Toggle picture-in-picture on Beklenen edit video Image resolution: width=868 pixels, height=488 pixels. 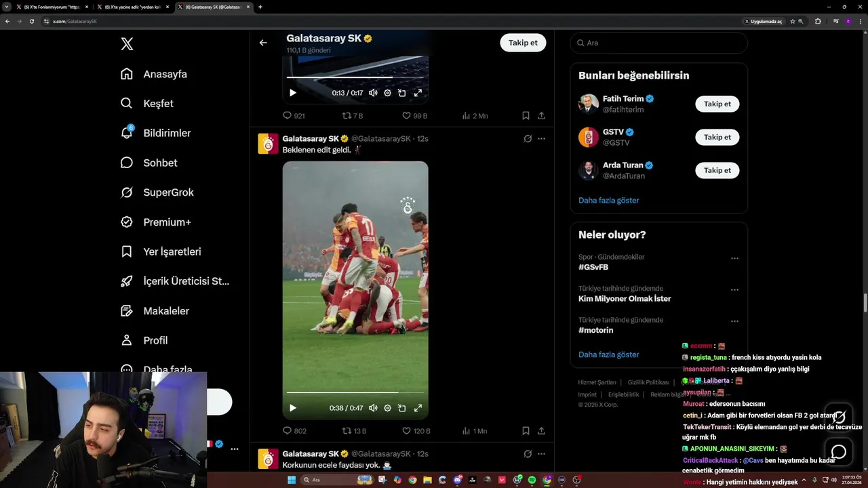[401, 408]
